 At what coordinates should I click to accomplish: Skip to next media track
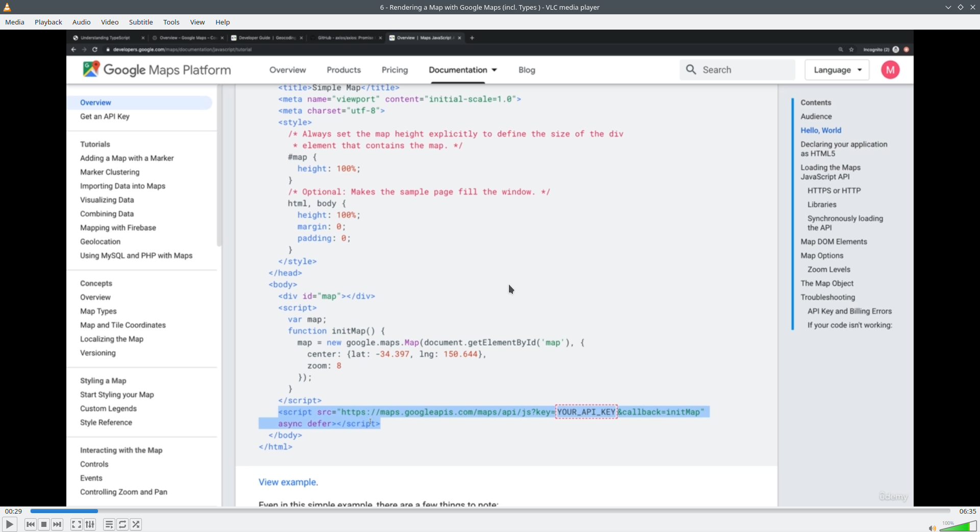click(57, 524)
